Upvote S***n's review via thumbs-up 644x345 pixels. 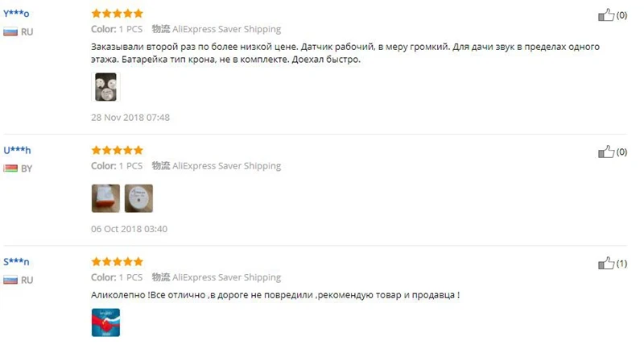click(606, 263)
